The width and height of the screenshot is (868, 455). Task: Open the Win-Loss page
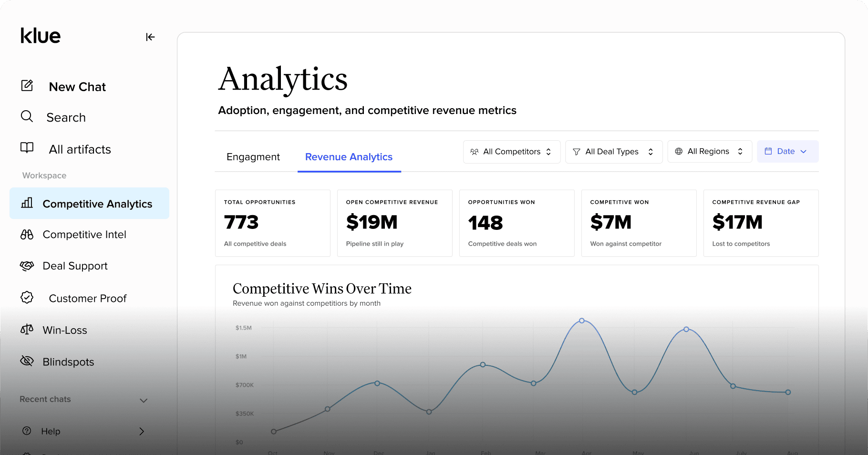(x=65, y=330)
